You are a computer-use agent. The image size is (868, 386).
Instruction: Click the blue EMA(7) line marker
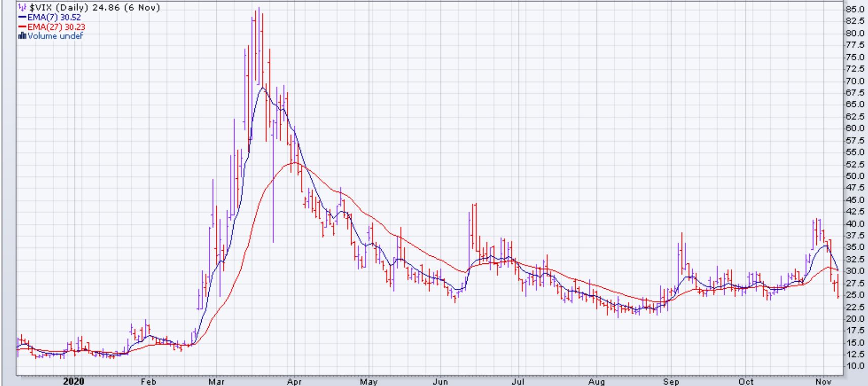(x=21, y=18)
